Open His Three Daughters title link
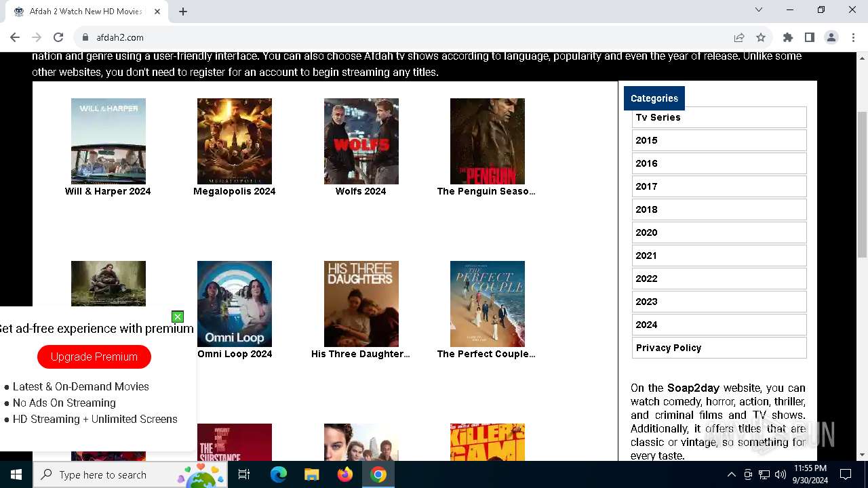The image size is (868, 488). click(x=361, y=354)
